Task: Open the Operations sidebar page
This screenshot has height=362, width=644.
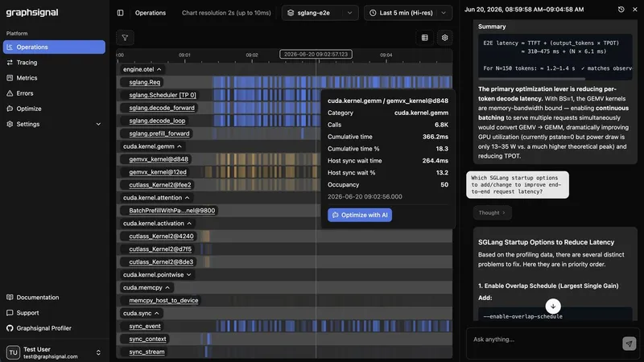Action: 54,47
